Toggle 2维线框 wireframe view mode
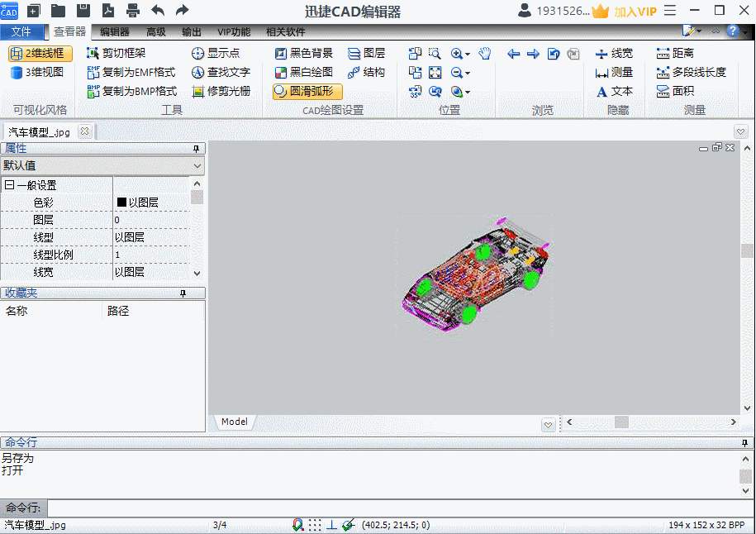The width and height of the screenshot is (756, 534). 41,54
